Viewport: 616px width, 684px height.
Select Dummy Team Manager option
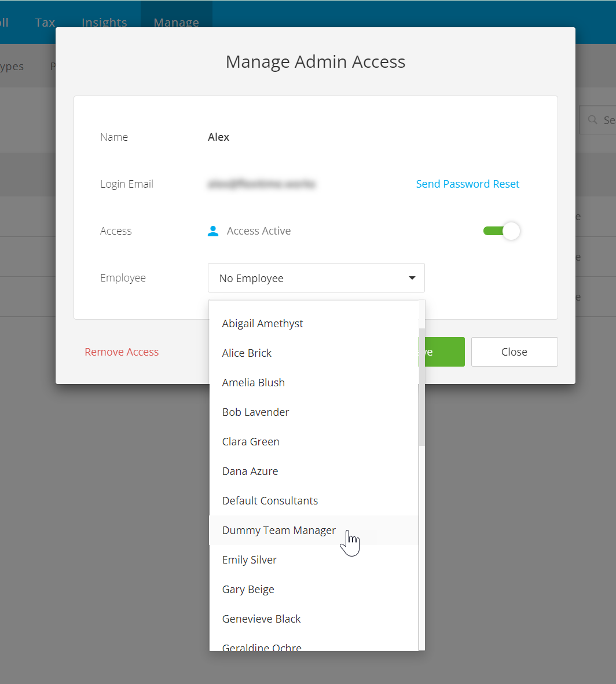point(314,531)
